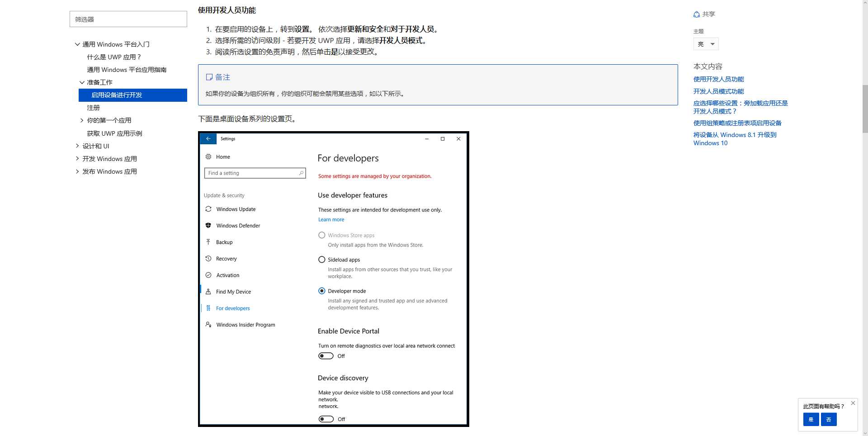This screenshot has height=436, width=868.
Task: Expand the 开发 Windows 应用 tree node
Action: click(77, 159)
